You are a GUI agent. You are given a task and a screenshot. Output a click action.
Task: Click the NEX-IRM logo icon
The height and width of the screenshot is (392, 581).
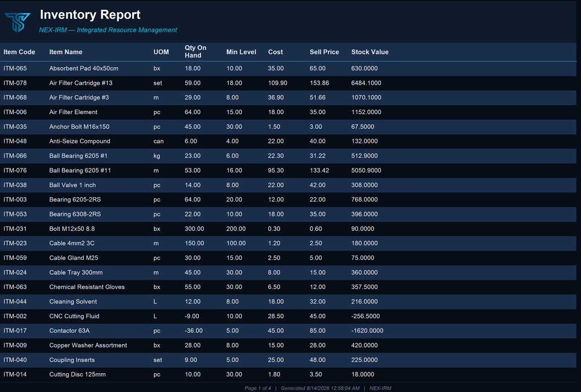click(x=18, y=22)
